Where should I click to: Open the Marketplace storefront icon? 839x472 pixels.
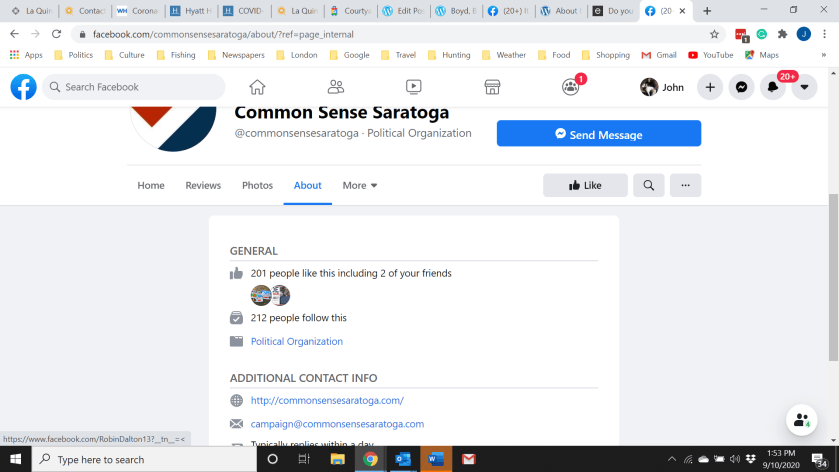(x=492, y=87)
